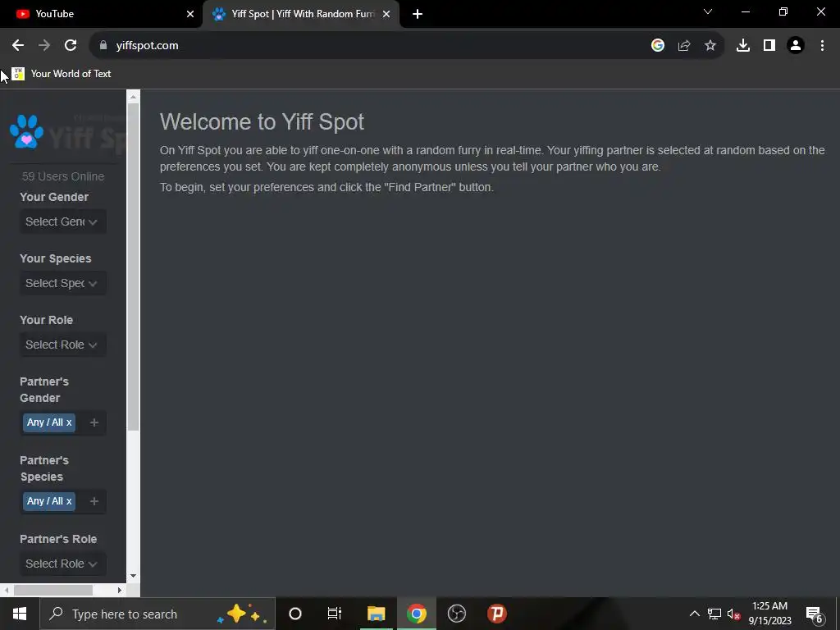
Task: Close the YouTube tab
Action: [190, 14]
